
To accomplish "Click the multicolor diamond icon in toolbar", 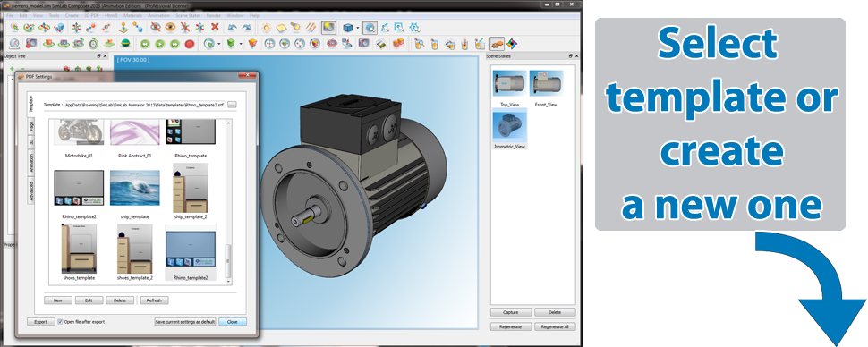I will click(512, 43).
